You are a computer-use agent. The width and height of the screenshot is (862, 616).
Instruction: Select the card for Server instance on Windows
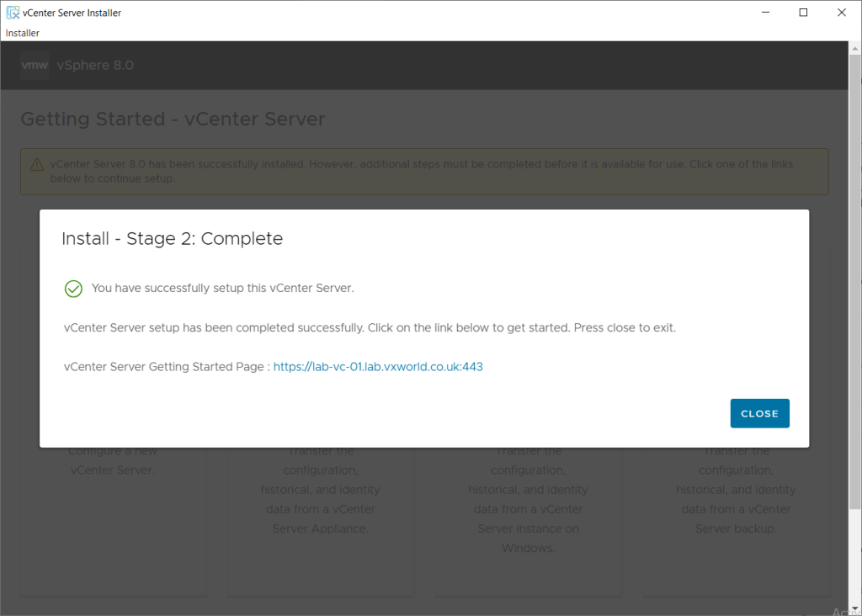point(528,513)
